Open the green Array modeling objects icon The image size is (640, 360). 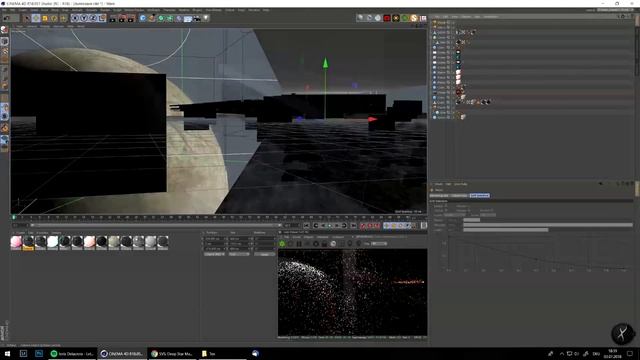click(170, 18)
